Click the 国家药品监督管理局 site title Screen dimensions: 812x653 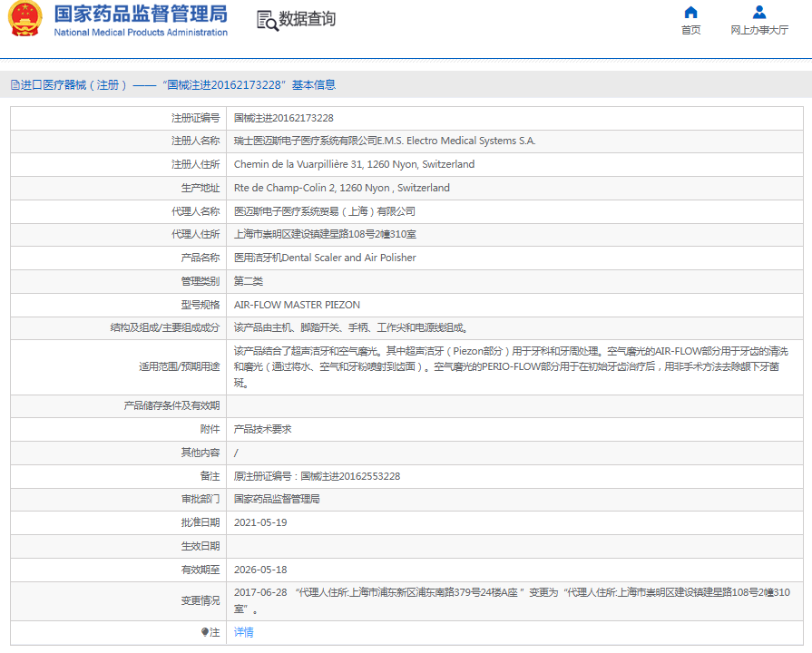tap(141, 15)
